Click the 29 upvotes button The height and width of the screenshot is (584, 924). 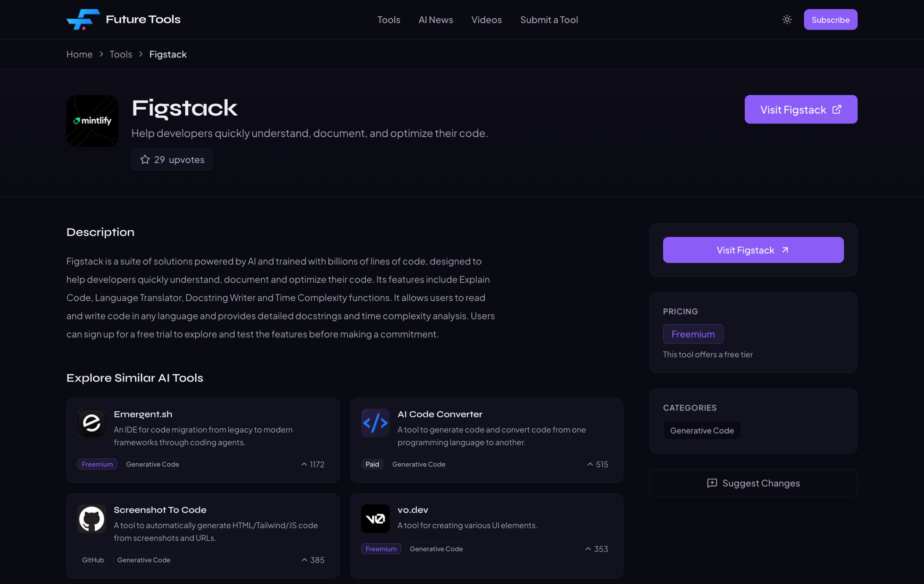[x=172, y=159]
